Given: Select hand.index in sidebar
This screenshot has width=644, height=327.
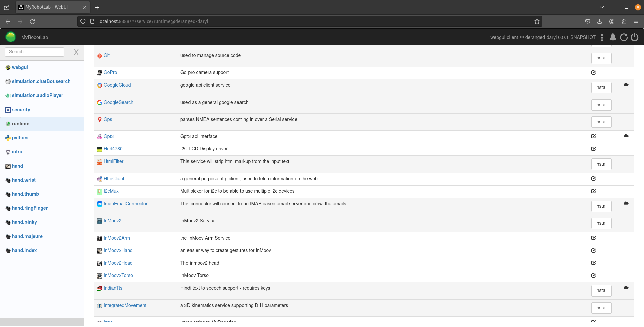Looking at the screenshot, I should [24, 250].
